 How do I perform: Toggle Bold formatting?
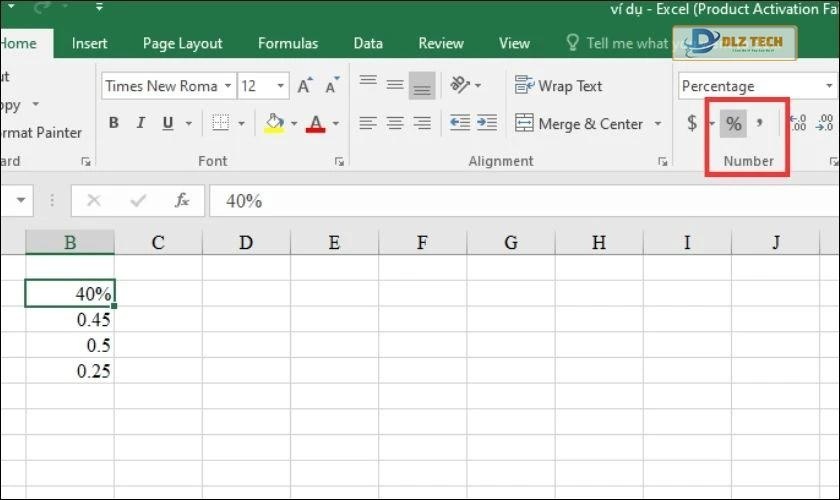(x=113, y=124)
